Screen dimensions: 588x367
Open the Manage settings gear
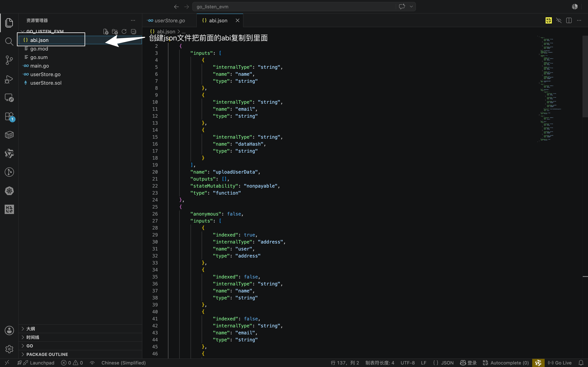pos(9,349)
